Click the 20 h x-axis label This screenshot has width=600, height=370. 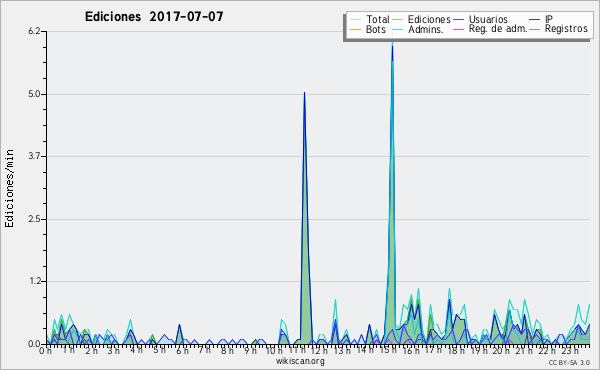point(501,351)
